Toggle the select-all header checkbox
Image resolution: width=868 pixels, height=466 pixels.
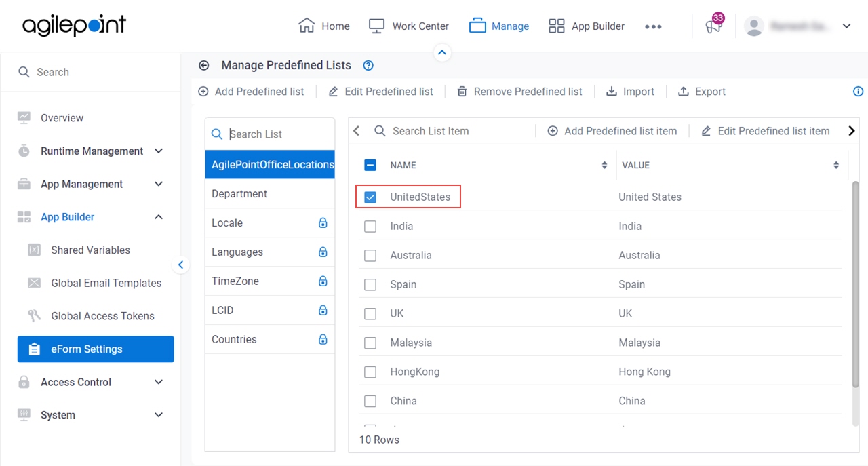tap(370, 165)
